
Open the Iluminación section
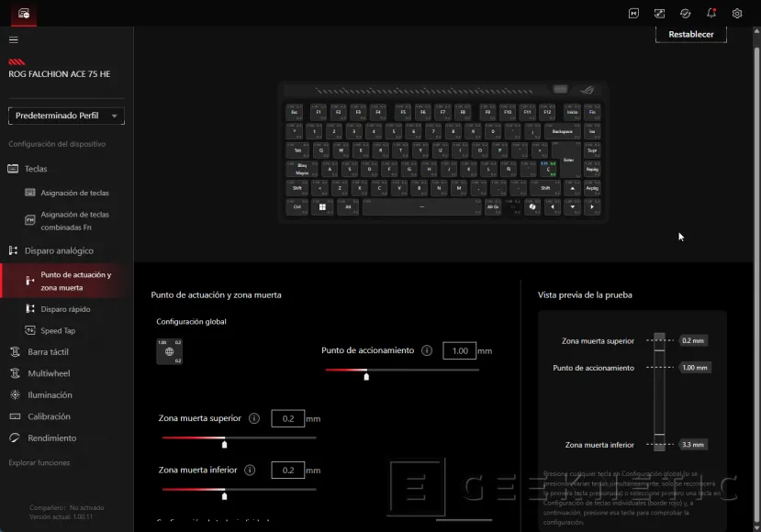(x=50, y=395)
